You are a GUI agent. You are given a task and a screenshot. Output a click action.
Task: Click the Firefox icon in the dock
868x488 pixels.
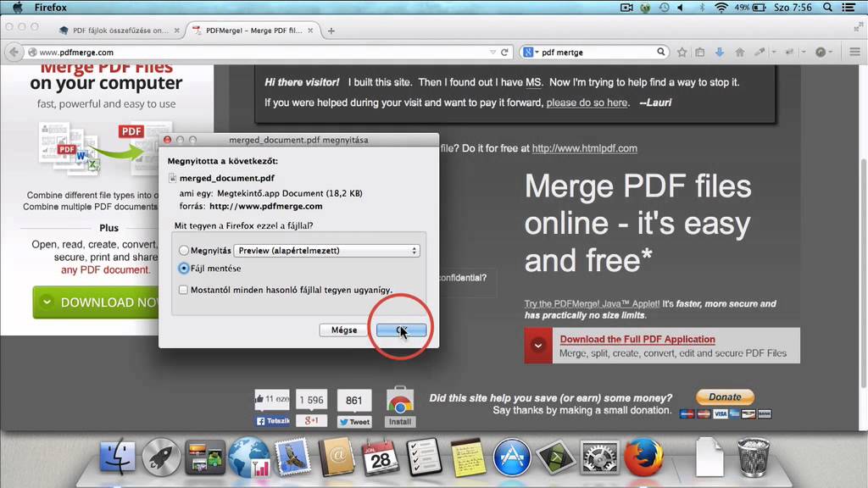[x=643, y=457]
